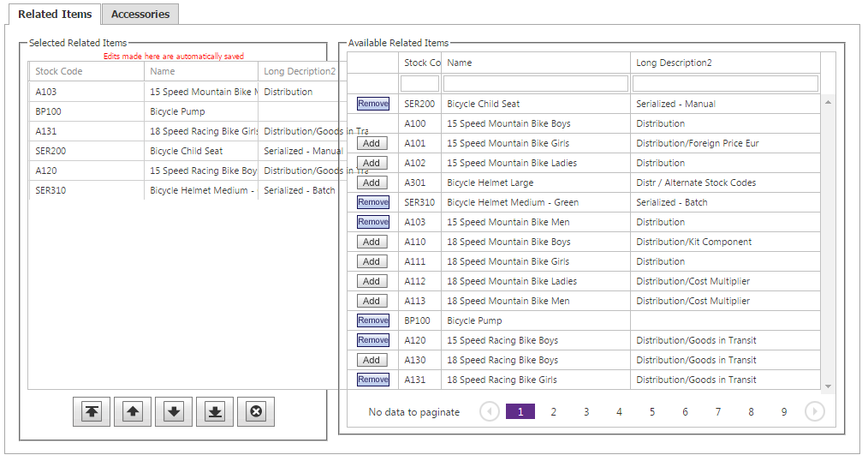The height and width of the screenshot is (467, 868).
Task: Jump to page 5 of results
Action: point(652,412)
